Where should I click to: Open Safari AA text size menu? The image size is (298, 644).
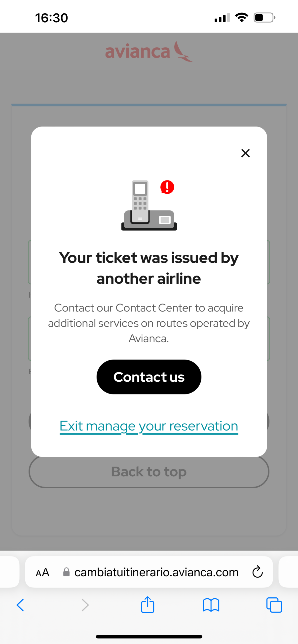pyautogui.click(x=42, y=572)
